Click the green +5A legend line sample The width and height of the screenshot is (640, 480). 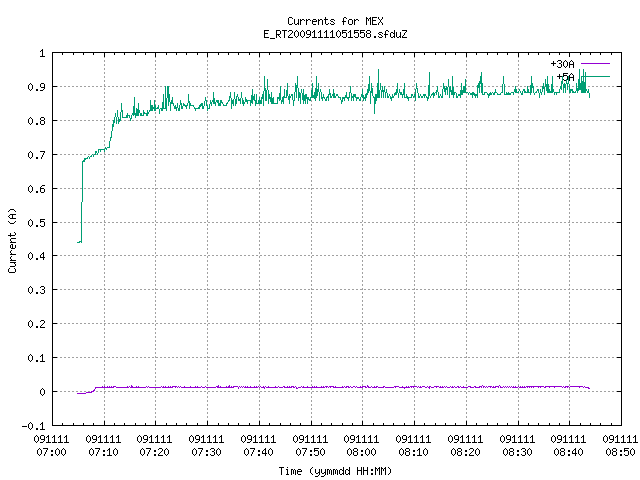[x=595, y=76]
